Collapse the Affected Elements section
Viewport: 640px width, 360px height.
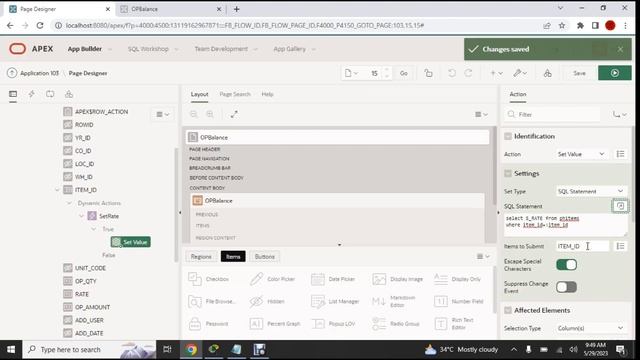[508, 310]
